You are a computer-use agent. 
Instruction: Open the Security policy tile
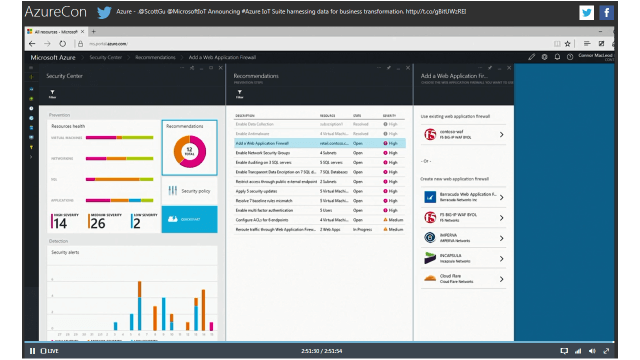(x=189, y=191)
